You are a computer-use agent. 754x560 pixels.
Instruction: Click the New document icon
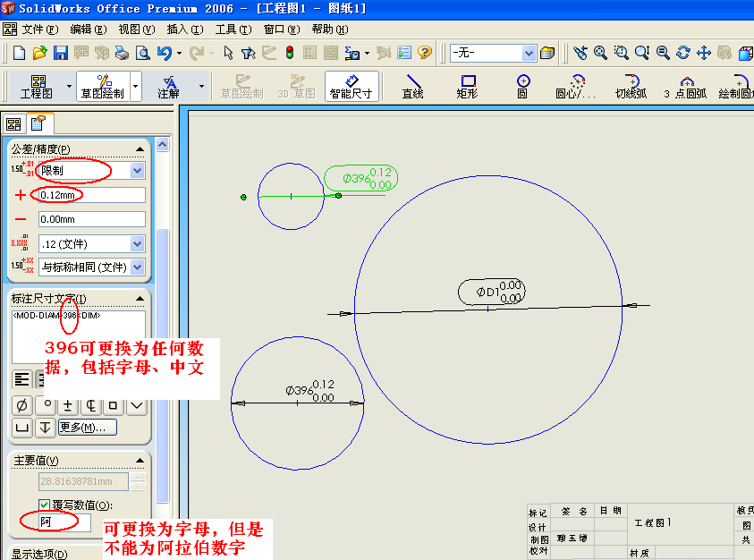pos(20,53)
